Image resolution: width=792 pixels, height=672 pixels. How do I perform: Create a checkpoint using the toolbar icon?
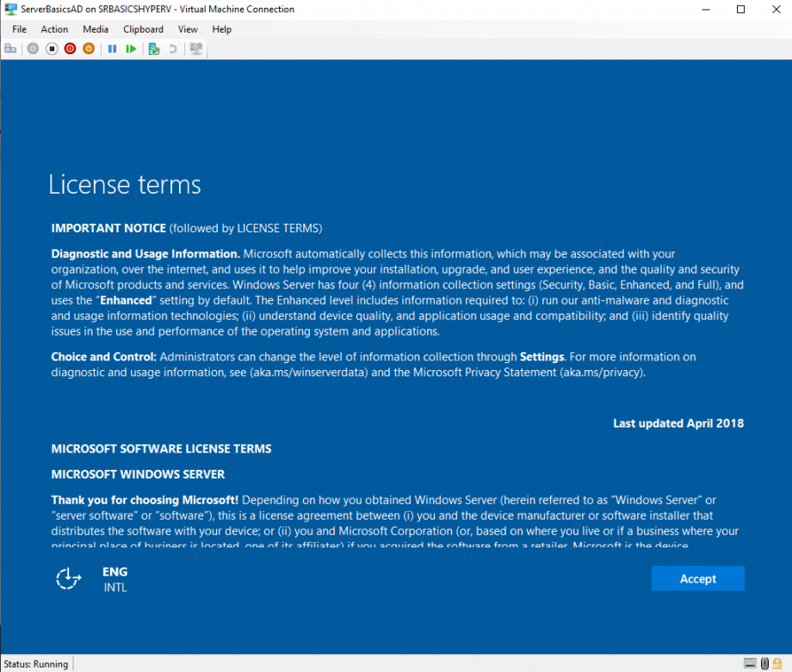point(154,49)
